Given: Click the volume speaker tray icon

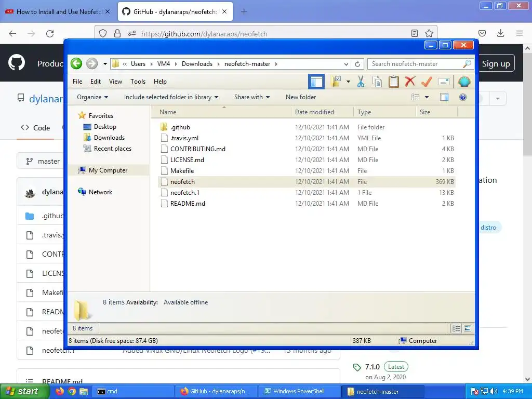Looking at the screenshot, I should pyautogui.click(x=494, y=392).
